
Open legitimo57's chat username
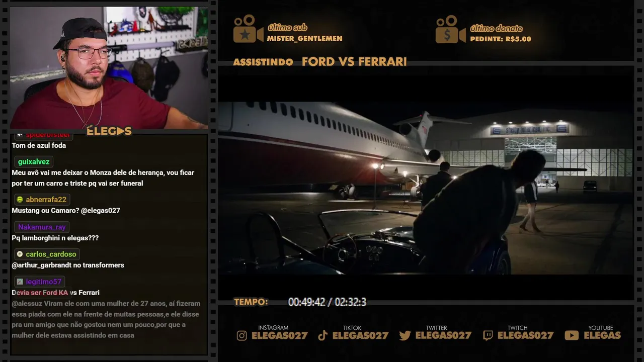click(x=43, y=282)
